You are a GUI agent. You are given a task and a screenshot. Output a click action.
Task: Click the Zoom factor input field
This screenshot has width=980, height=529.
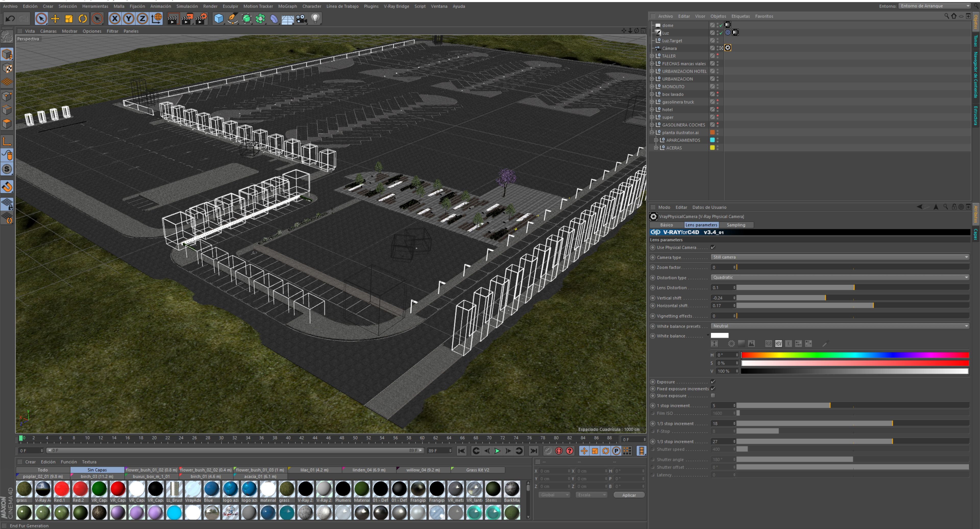(723, 267)
